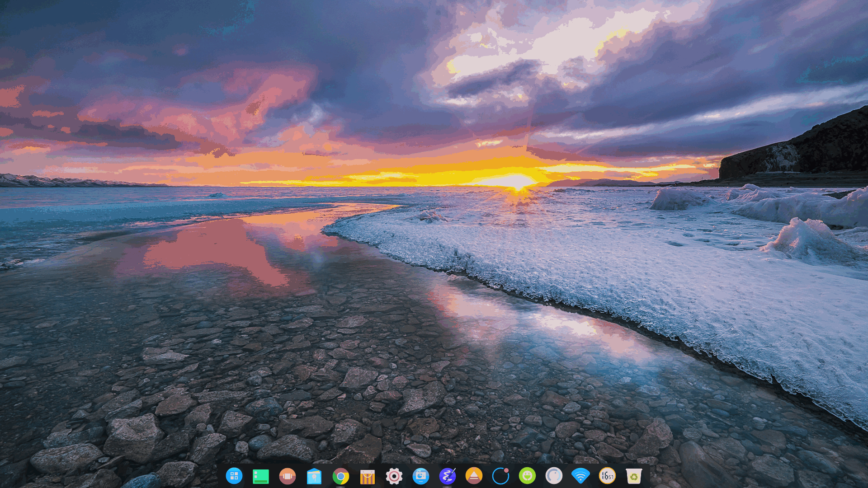868x488 pixels.
Task: Click the green power plug icon
Action: 527,476
